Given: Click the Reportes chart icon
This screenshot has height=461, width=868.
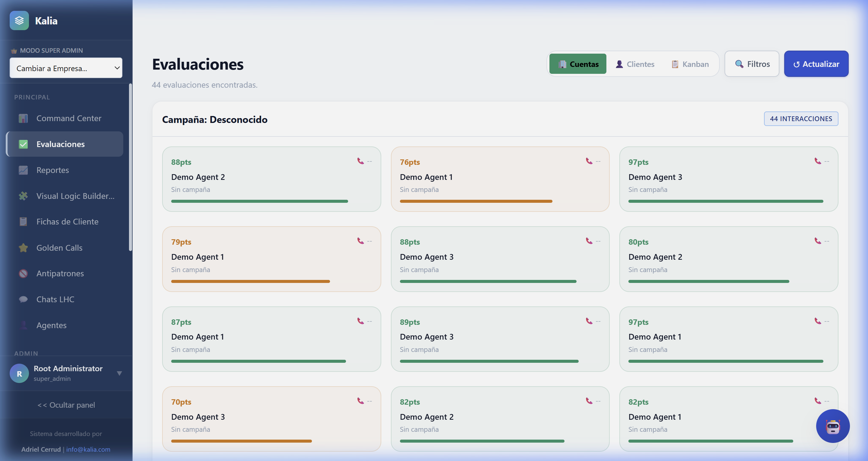Looking at the screenshot, I should pyautogui.click(x=23, y=170).
